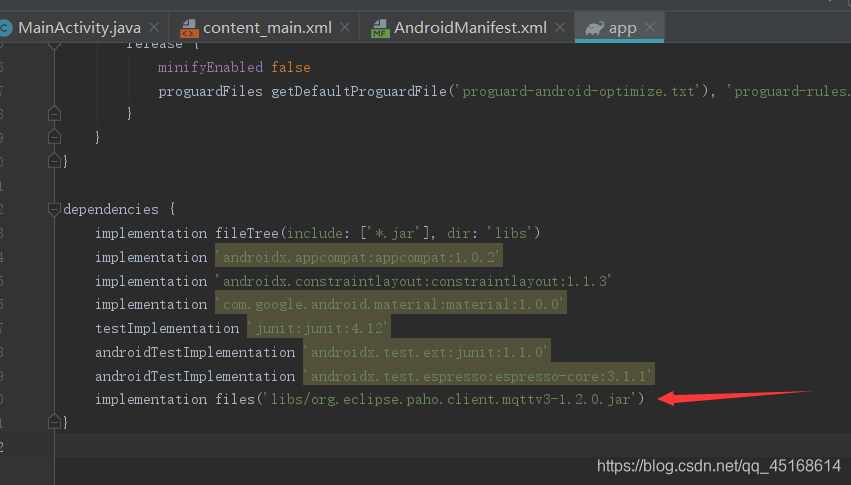Screen dimensions: 851x485
Task: Click fold marker beside release block closing brace
Action: 54,113
